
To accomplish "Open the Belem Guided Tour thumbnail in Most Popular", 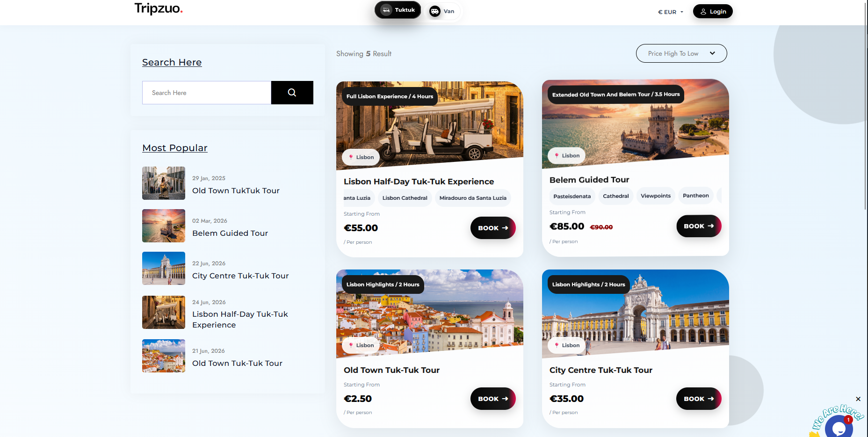I will point(164,226).
